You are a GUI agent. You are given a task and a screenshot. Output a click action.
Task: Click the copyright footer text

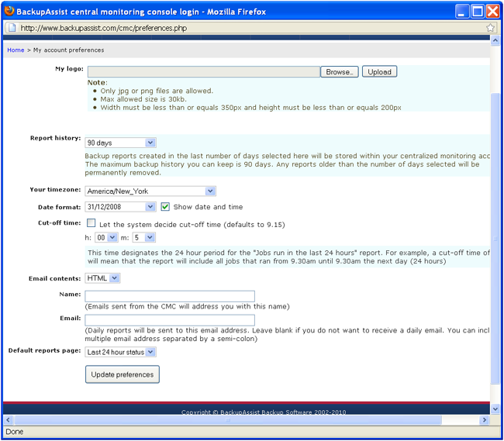(x=264, y=412)
